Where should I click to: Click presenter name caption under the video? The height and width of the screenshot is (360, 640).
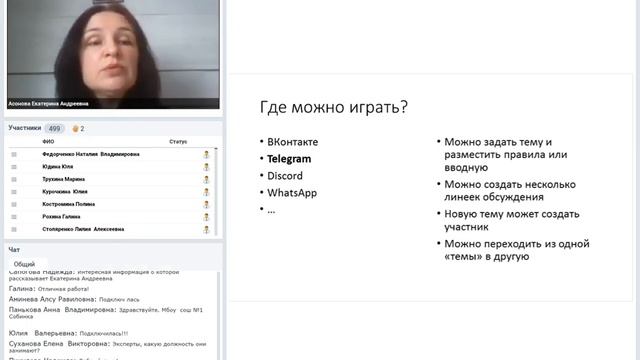48,104
